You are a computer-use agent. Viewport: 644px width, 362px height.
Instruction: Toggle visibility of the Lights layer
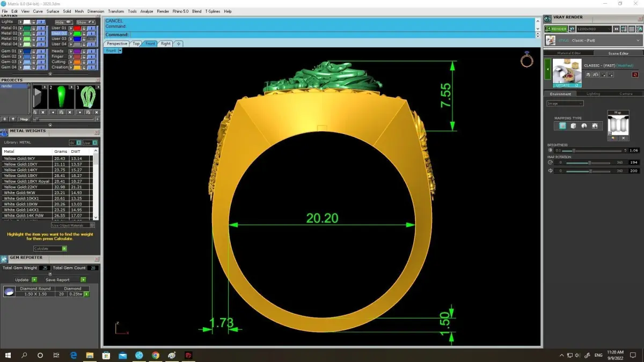click(41, 22)
